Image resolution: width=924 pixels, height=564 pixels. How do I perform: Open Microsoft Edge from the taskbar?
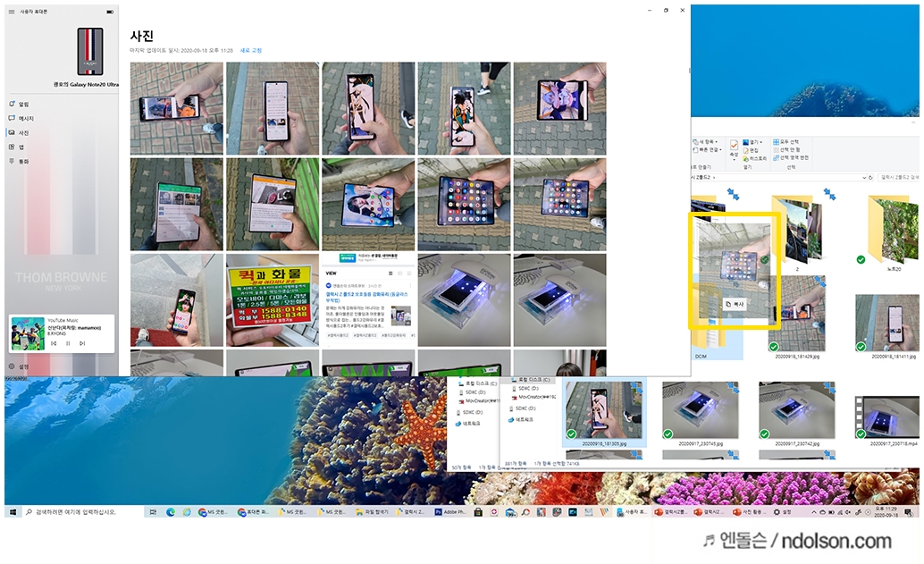click(171, 512)
